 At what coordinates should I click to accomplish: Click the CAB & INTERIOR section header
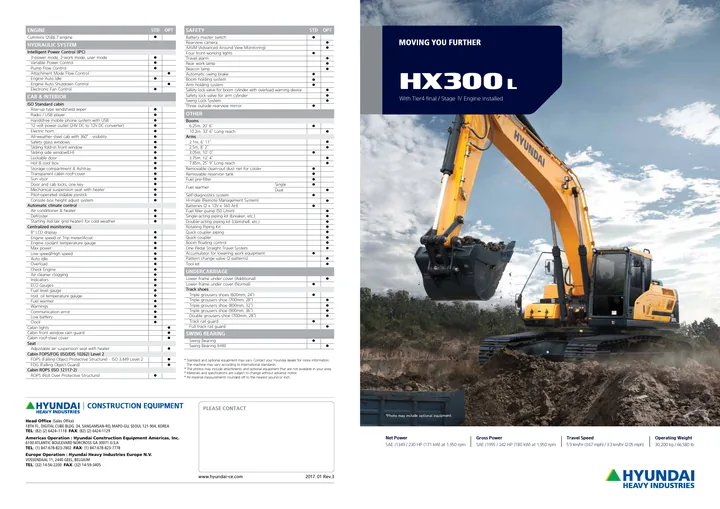101,97
